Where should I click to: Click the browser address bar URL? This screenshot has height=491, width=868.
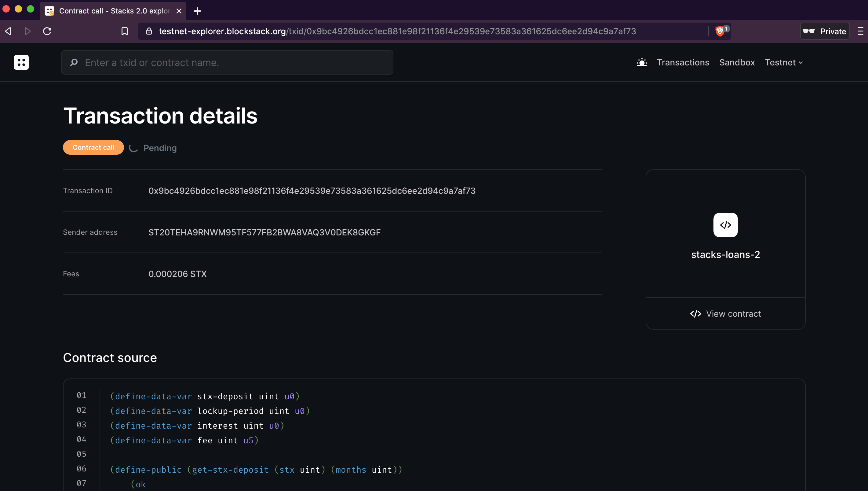tap(397, 31)
